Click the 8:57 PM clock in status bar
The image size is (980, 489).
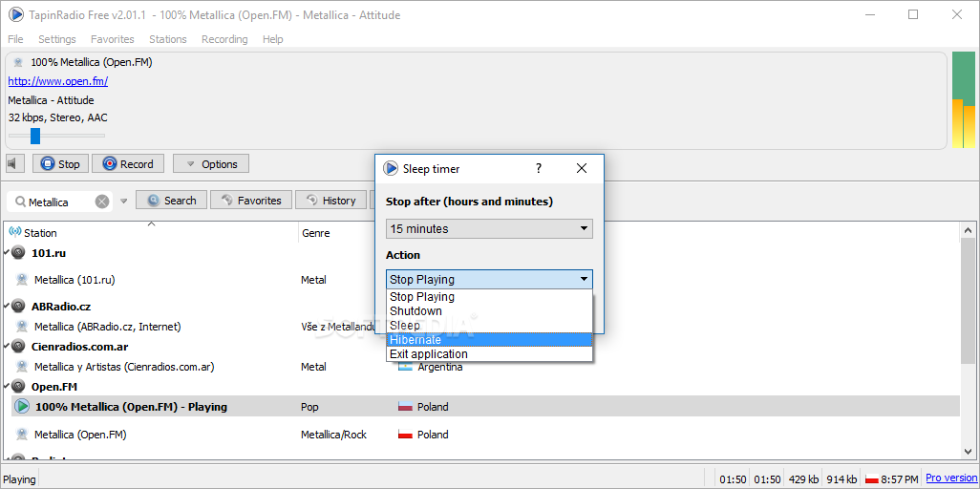[x=900, y=479]
